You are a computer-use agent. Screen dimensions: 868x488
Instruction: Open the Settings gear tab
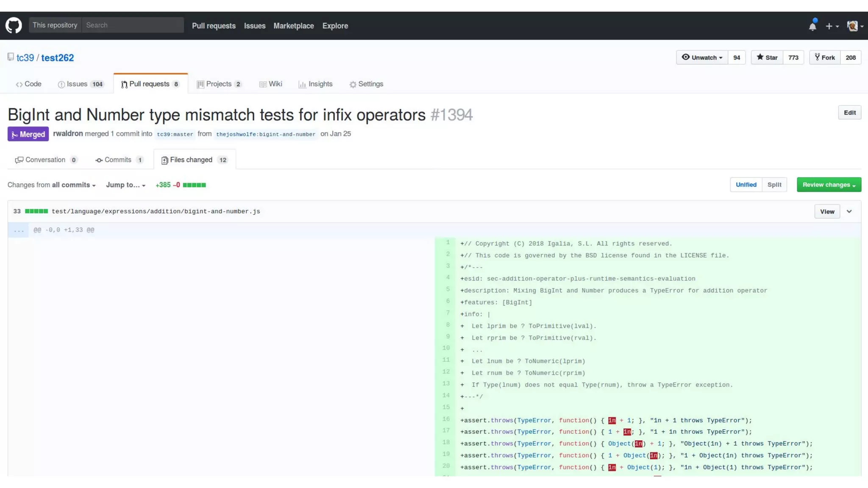click(366, 84)
